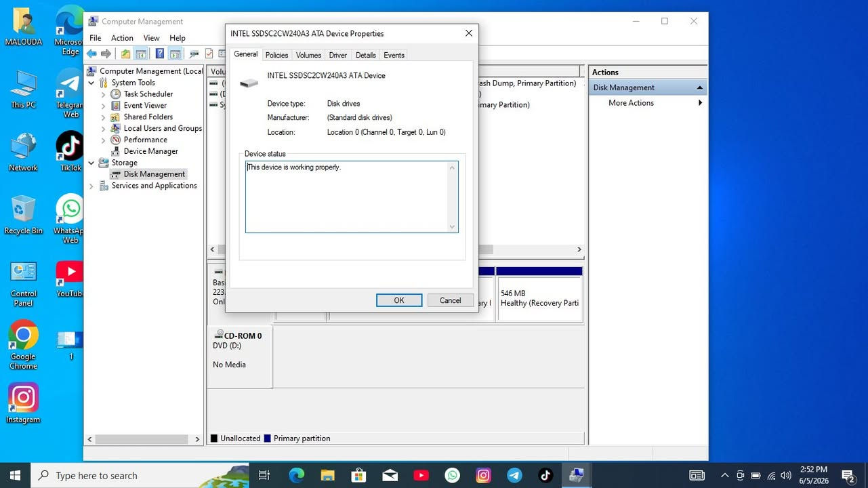Select the 546 MB Recovery partition block
The image size is (868, 488).
pyautogui.click(x=539, y=293)
